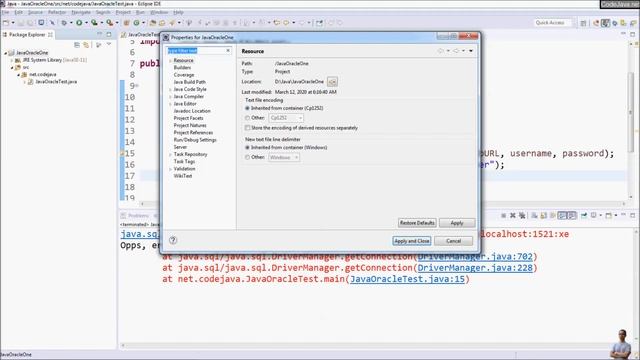Click the External Tools run icon
The height and width of the screenshot is (360, 640).
point(109,23)
